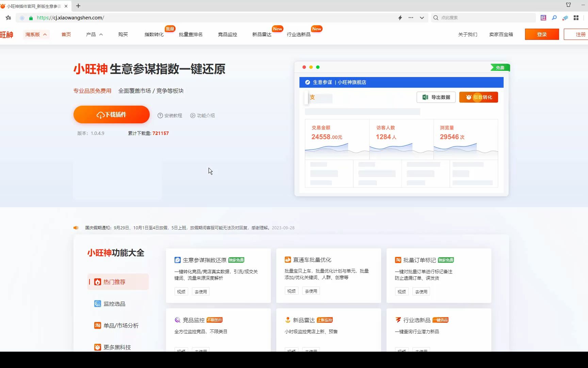Open 行业选新品 in the navigation bar
This screenshot has height=368, width=588.
click(x=298, y=34)
